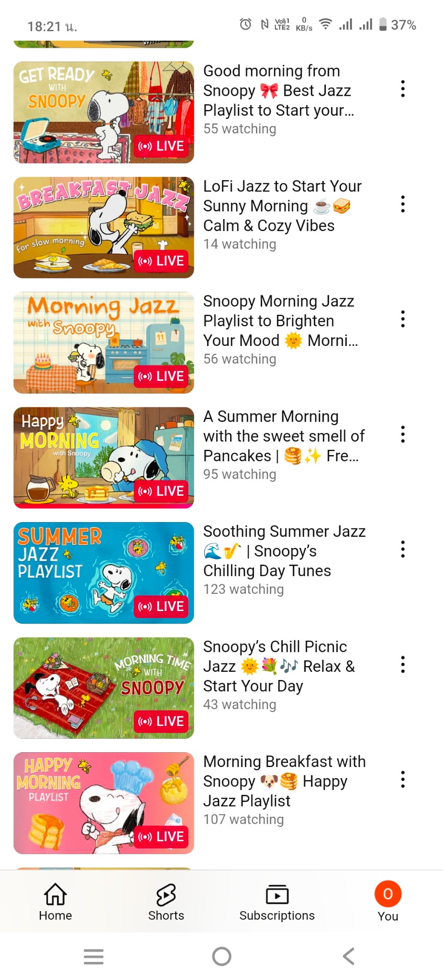Open more options for Snoopy's Chill Picnic Jazz

coord(403,665)
